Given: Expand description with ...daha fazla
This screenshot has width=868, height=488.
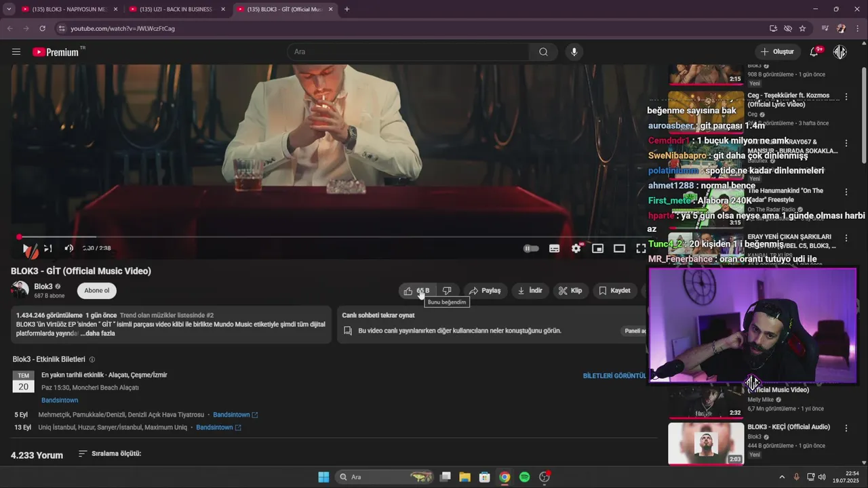Looking at the screenshot, I should coord(98,333).
